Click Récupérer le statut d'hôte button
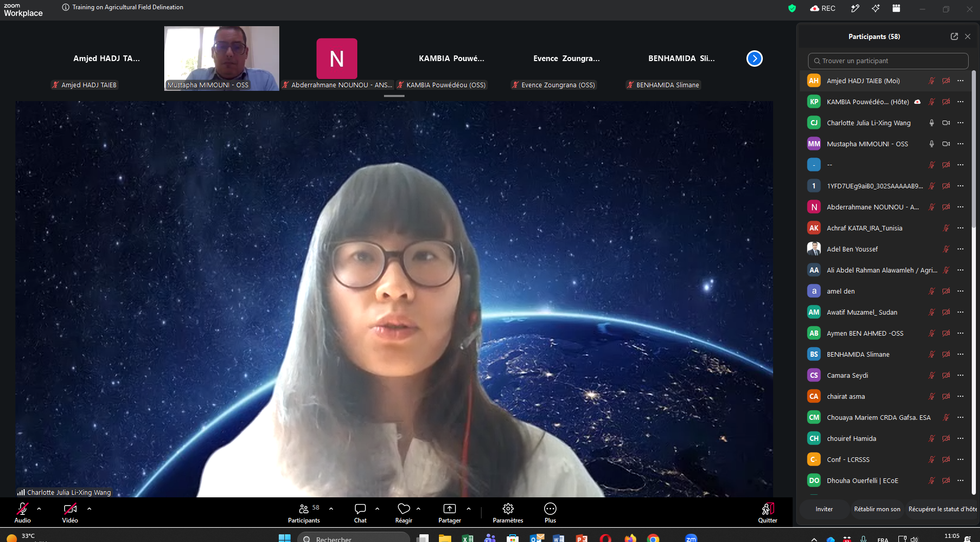The width and height of the screenshot is (980, 542). tap(943, 509)
